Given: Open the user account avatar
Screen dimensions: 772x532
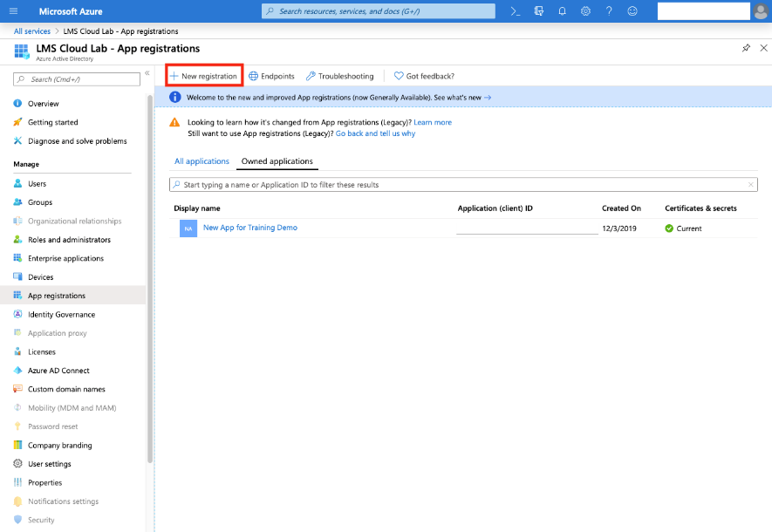Looking at the screenshot, I should (x=762, y=10).
